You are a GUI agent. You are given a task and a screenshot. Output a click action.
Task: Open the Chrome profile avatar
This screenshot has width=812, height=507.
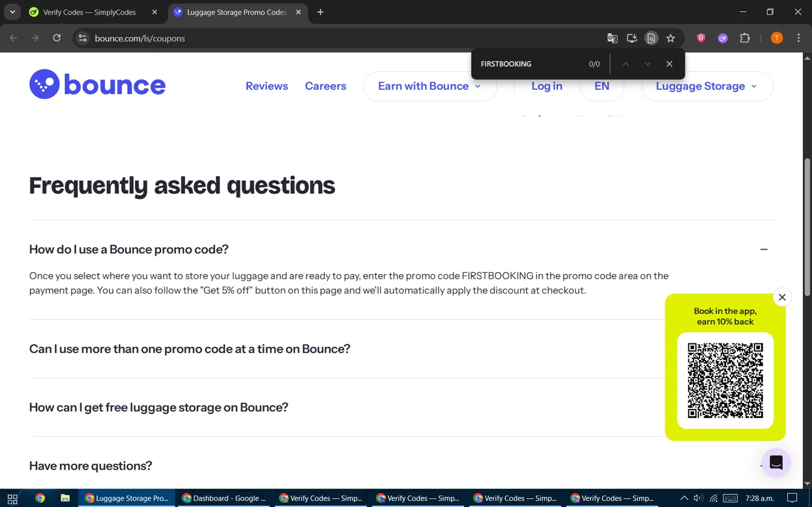777,38
